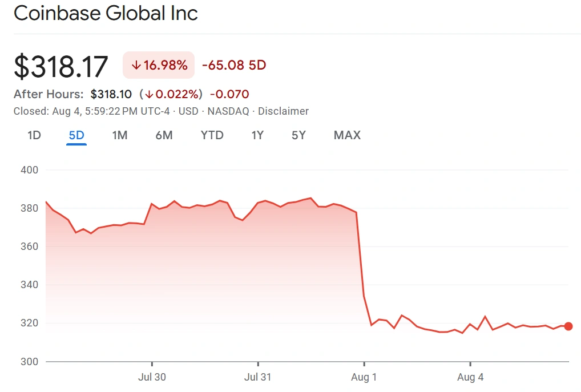The image size is (581, 392).
Task: Click the down-arrow 16.98% change badge
Action: pos(159,65)
